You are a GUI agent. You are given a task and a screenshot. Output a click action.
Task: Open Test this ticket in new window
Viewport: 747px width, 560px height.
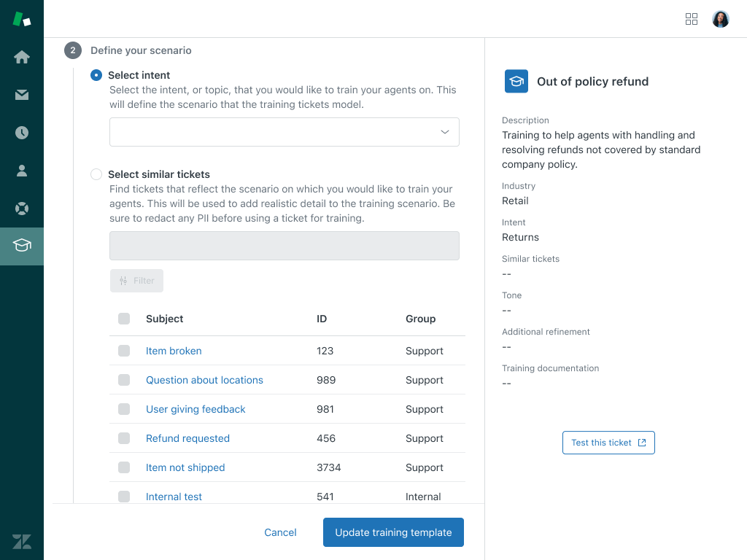[608, 443]
